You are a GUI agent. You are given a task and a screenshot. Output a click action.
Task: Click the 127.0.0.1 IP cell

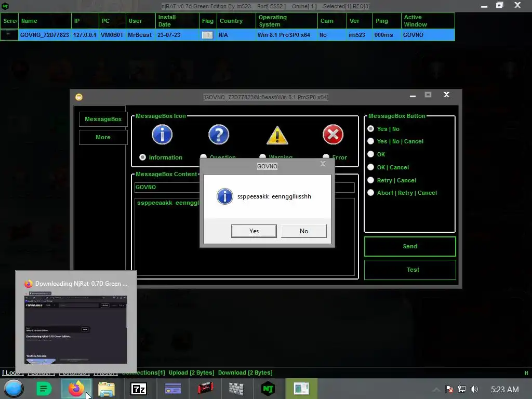(x=85, y=35)
